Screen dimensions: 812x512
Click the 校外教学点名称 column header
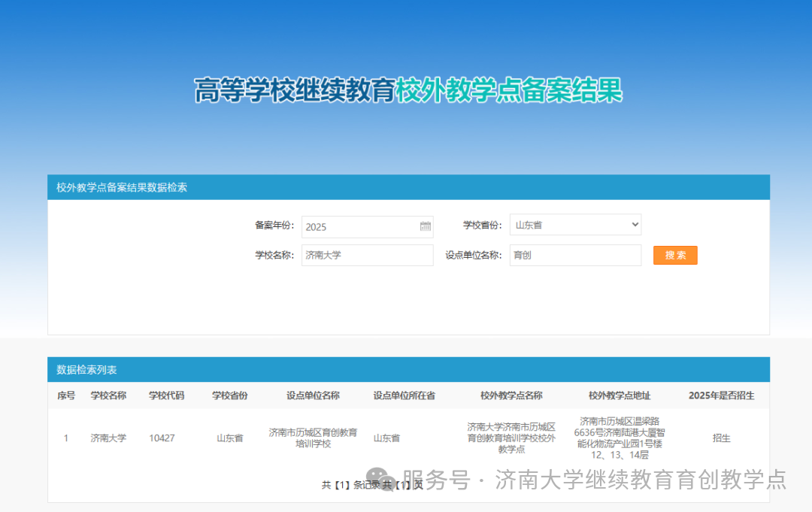[510, 395]
